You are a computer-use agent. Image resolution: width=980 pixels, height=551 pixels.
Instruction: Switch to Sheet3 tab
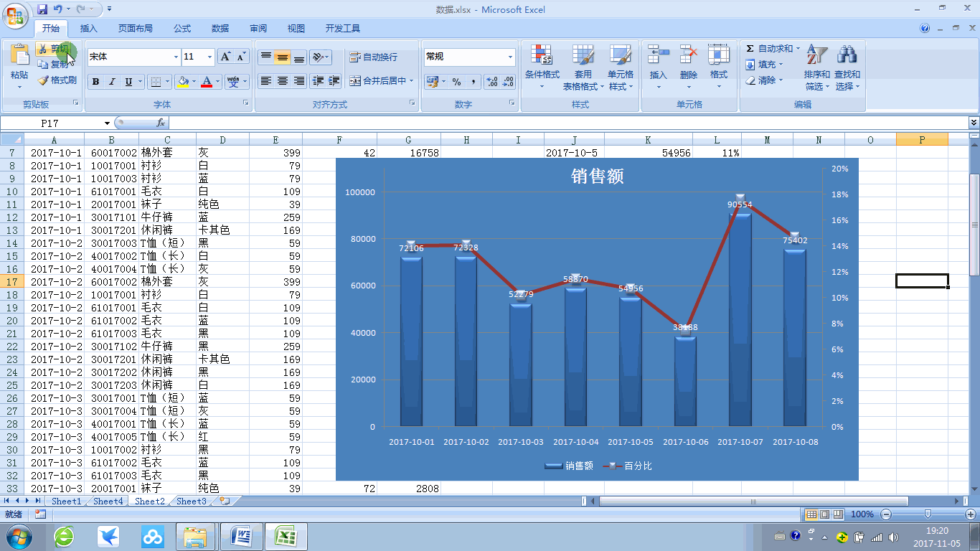coord(192,501)
